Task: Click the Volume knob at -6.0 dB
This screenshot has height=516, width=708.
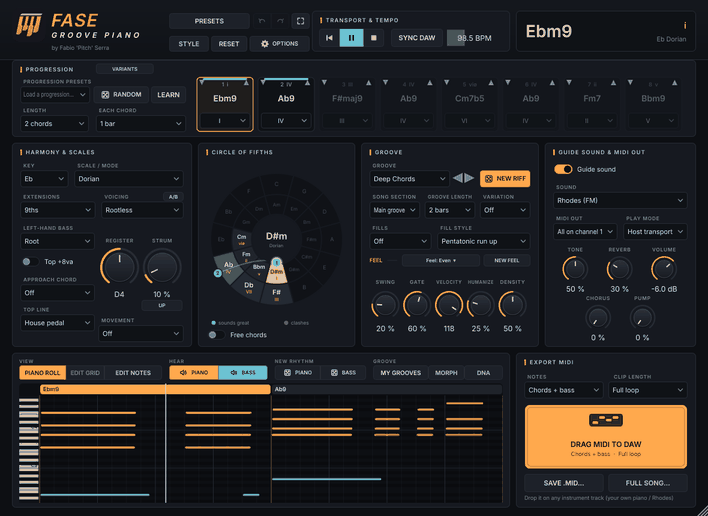Action: pos(664,270)
